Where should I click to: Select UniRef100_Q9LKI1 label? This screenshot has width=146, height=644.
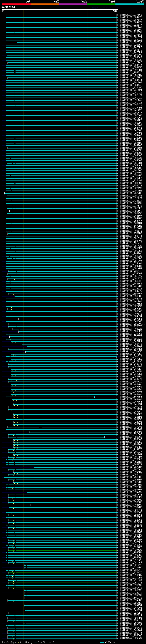point(131,588)
